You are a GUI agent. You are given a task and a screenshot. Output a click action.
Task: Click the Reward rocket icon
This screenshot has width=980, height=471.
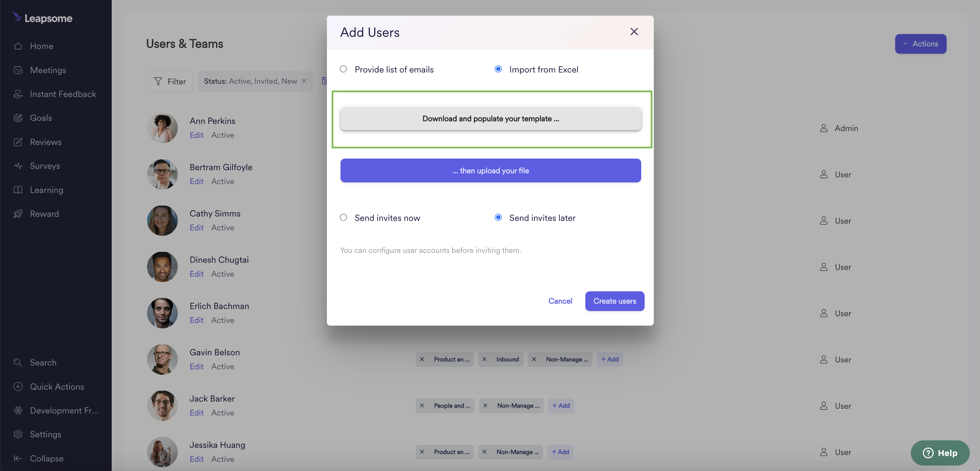pos(18,214)
